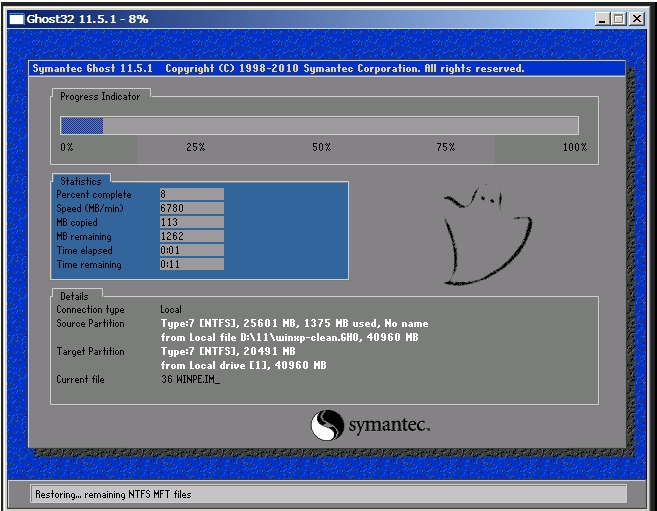Screen dimensions: 657x511
Task: Click the ghost mascot drawing
Action: coord(487,236)
